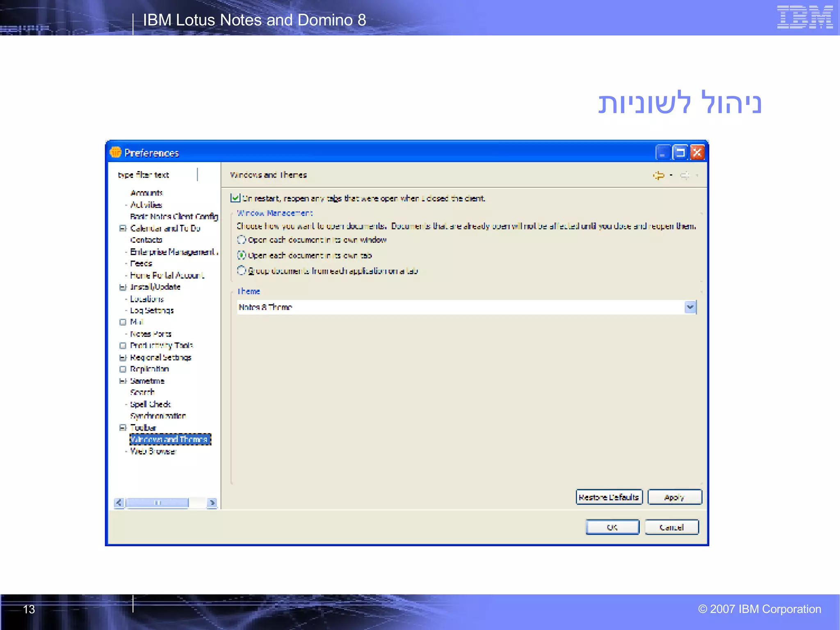This screenshot has height=630, width=840.
Task: Select Locations preferences page
Action: click(x=147, y=299)
